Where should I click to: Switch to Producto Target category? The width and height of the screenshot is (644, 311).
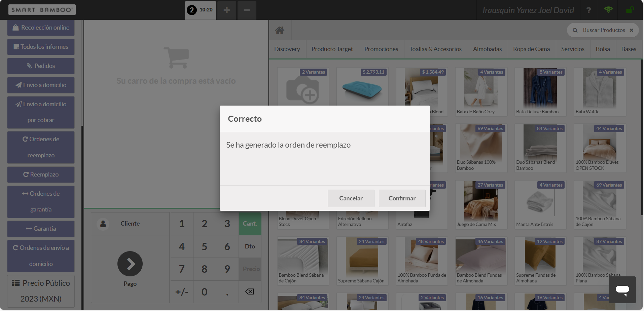pyautogui.click(x=332, y=49)
